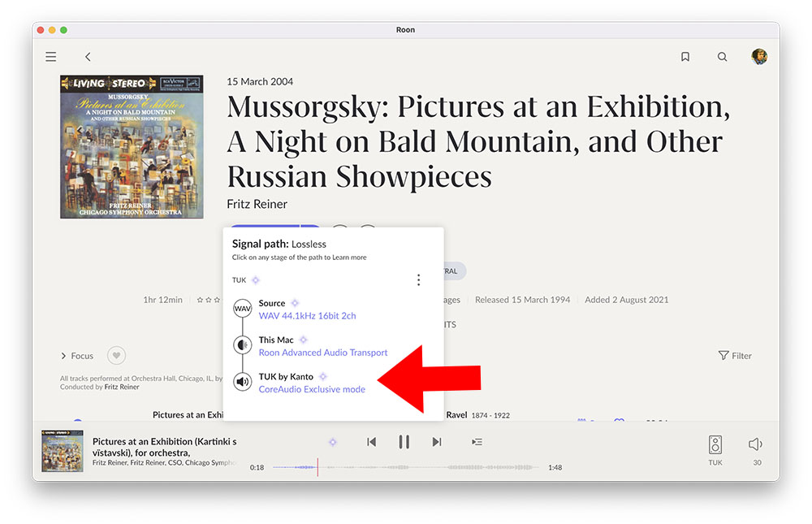Open the play queue icon
The height and width of the screenshot is (524, 812).
(x=477, y=442)
